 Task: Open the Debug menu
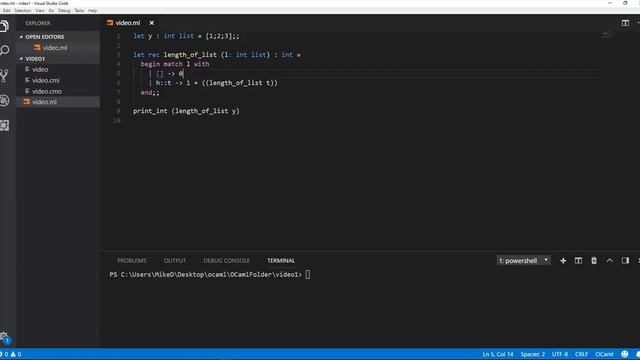point(64,11)
